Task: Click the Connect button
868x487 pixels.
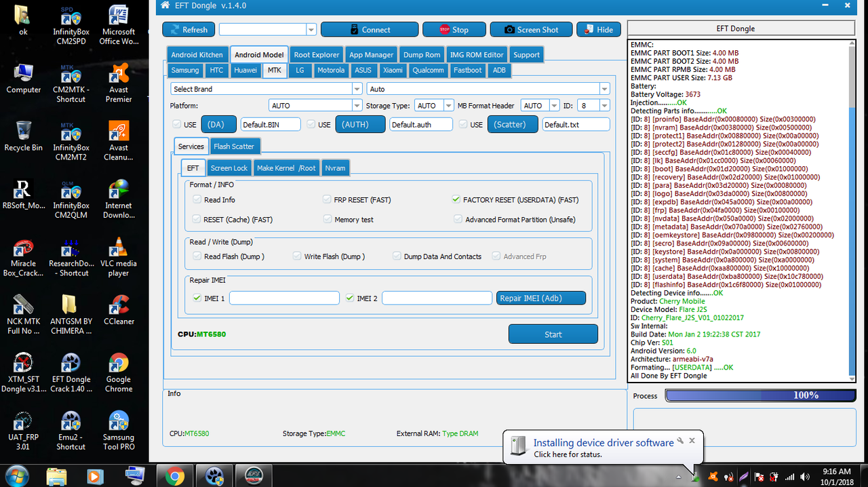Action: 369,30
